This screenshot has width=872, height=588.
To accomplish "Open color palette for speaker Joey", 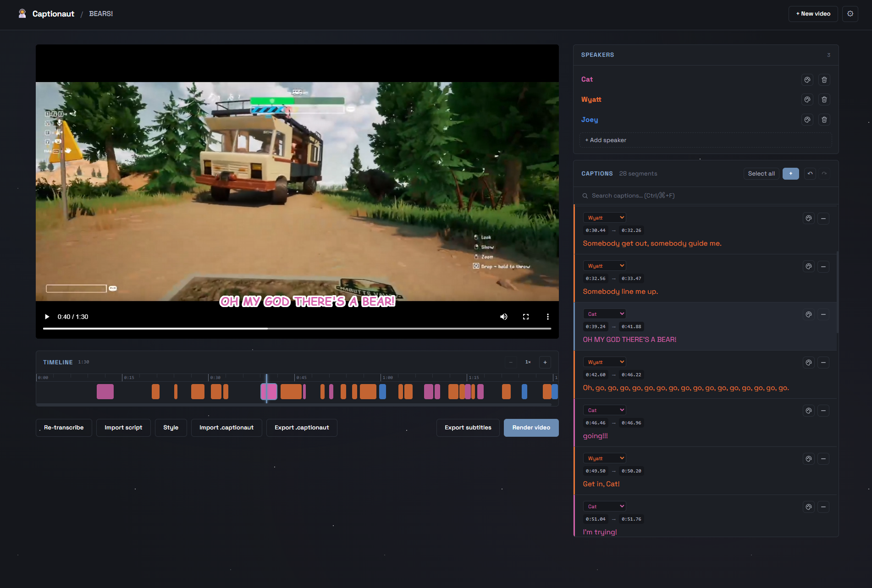I will 807,120.
